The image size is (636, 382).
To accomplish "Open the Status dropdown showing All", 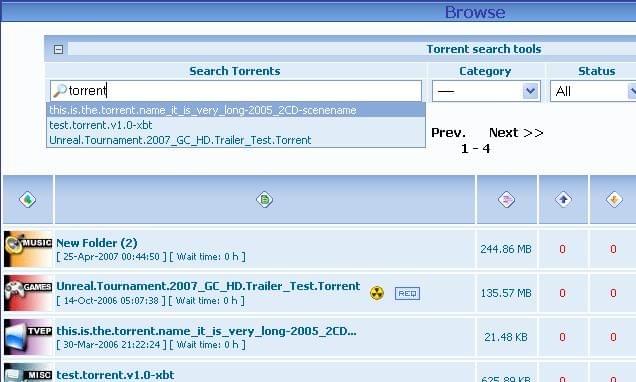I will pos(593,91).
